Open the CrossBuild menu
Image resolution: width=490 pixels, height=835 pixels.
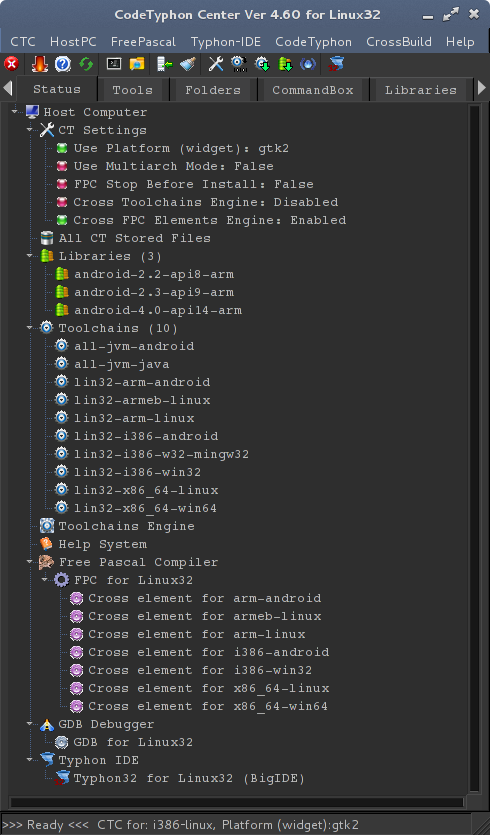399,42
